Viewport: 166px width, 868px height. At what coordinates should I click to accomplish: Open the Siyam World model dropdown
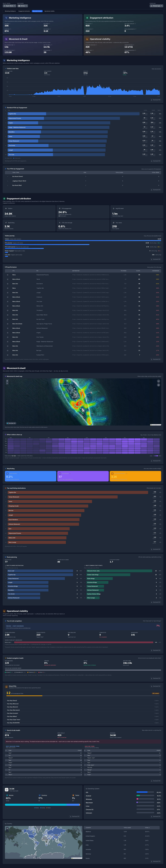click(x=9, y=6)
